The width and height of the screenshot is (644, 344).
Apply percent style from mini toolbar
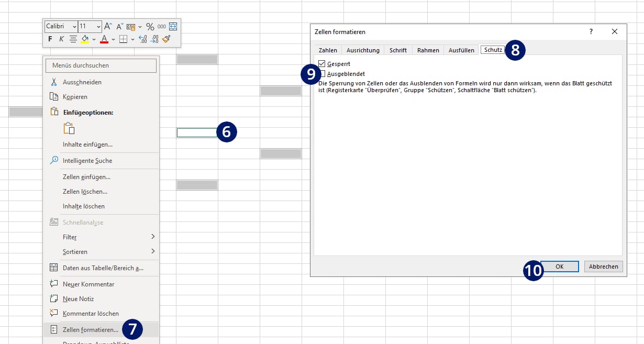150,26
